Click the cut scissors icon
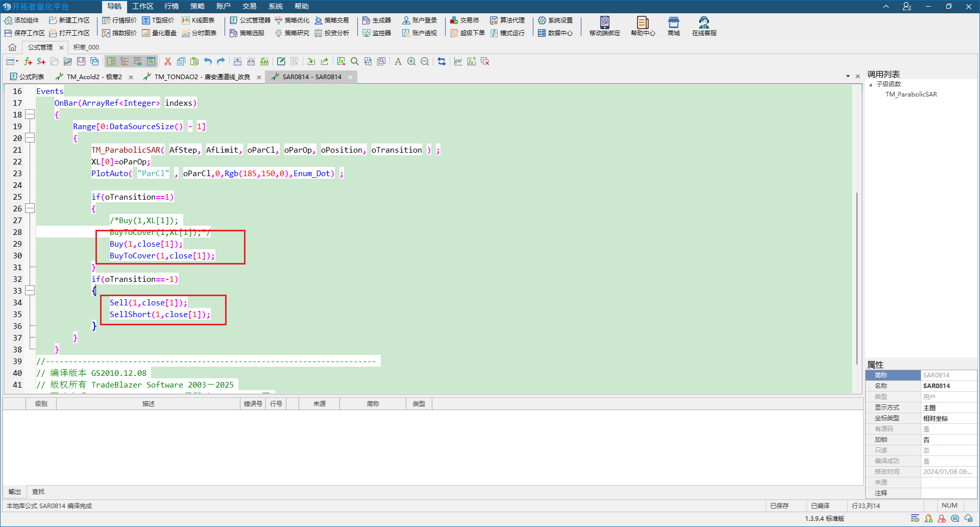Image resolution: width=980 pixels, height=527 pixels. (x=167, y=61)
